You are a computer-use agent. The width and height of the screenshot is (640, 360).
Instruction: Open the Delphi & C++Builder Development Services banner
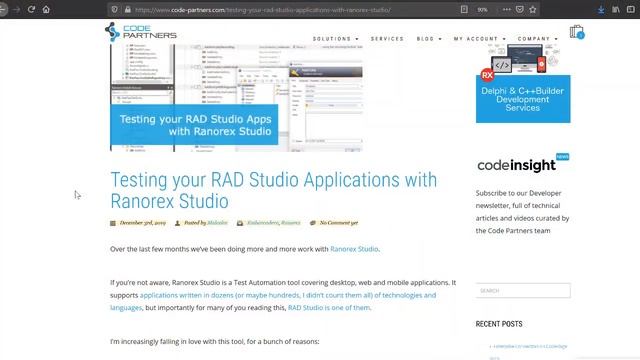tap(523, 84)
